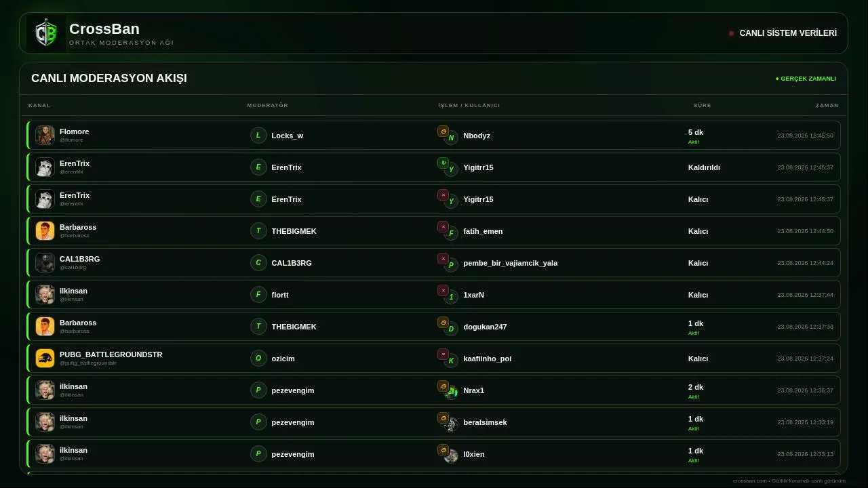This screenshot has width=868, height=488.
Task: Click the red ban icon beside fatih_emen
Action: coord(443,226)
